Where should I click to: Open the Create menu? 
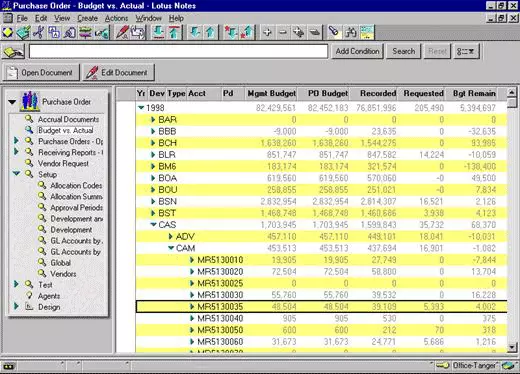87,18
